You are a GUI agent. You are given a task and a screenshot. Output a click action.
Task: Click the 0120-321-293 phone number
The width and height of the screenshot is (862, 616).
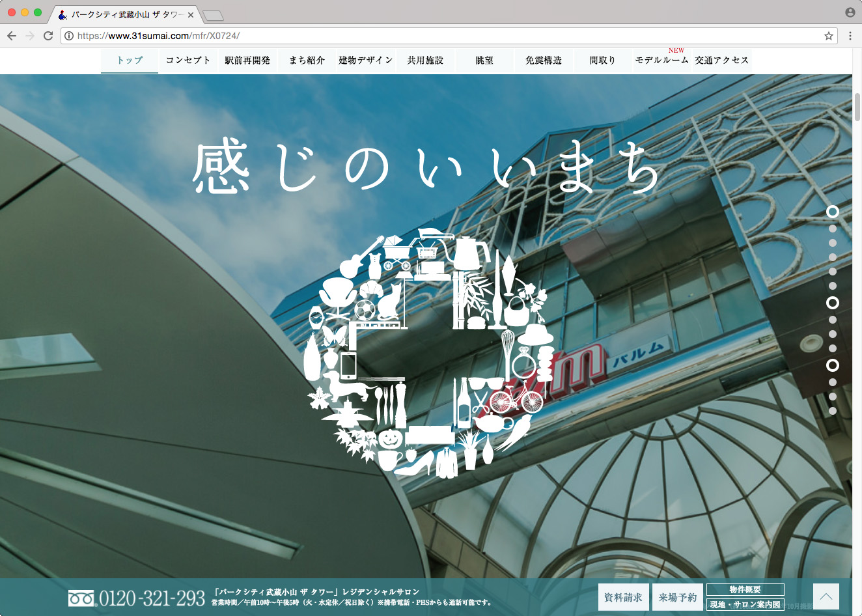click(x=152, y=598)
